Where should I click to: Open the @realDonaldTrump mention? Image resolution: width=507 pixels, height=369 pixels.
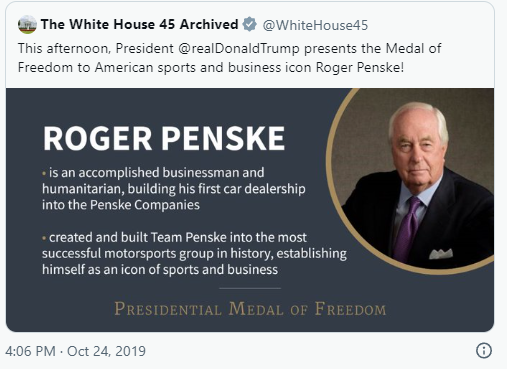pos(239,49)
